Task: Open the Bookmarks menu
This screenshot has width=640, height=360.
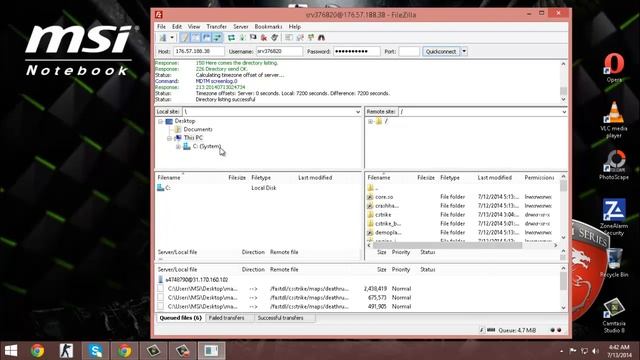Action: tap(268, 27)
